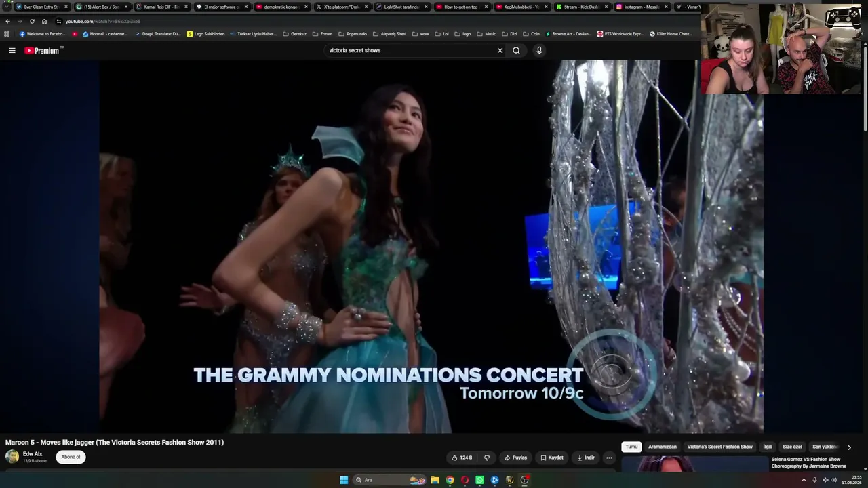Expand the Popmundo bookmarks folder
The image size is (868, 488).
(352, 34)
